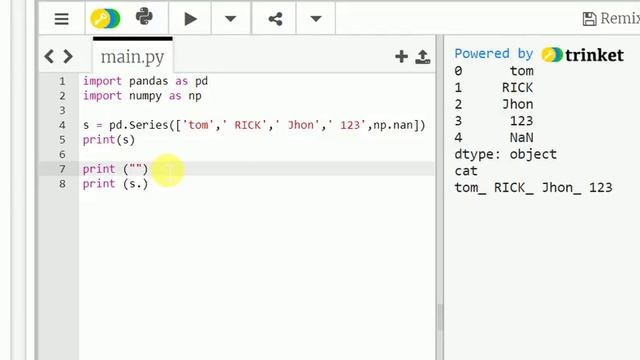The height and width of the screenshot is (360, 640).
Task: Open the Powered by trinket link
Action: (539, 54)
